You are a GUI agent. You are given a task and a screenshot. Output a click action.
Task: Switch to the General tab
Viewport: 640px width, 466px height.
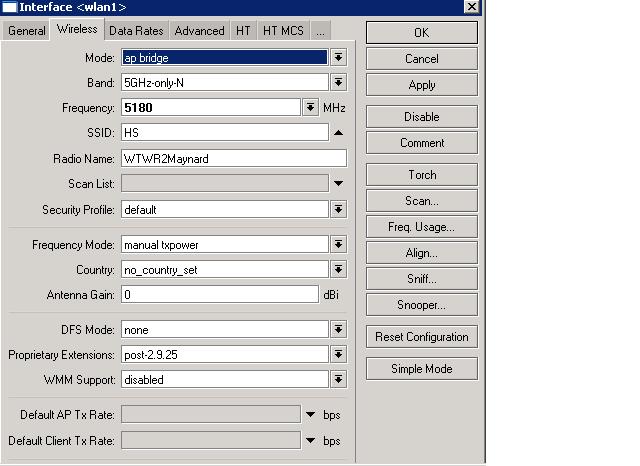pos(27,31)
